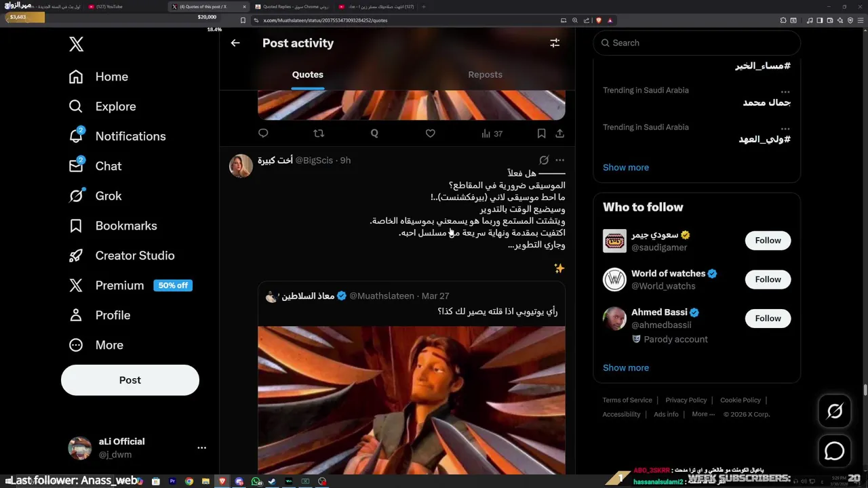
Task: Open account menu dots for aLi Official
Action: pyautogui.click(x=201, y=448)
